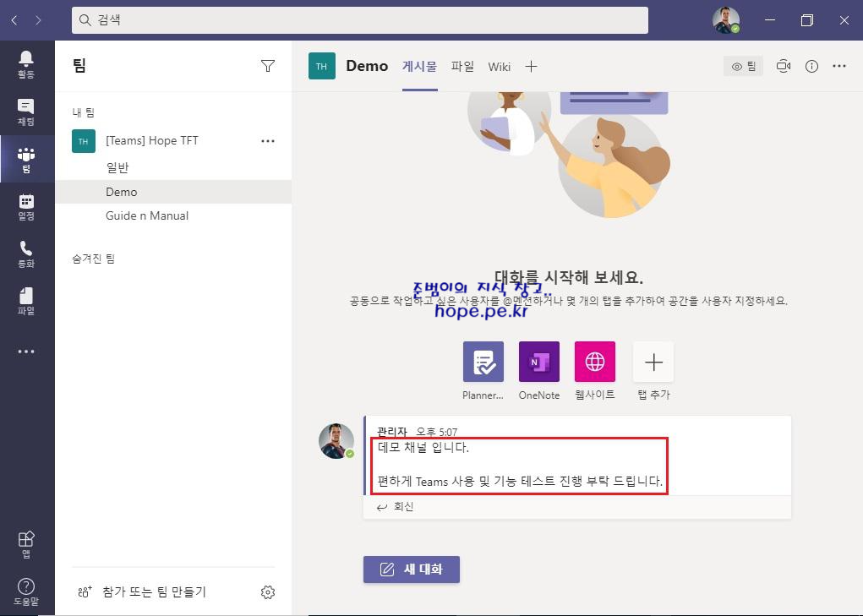The height and width of the screenshot is (616, 863).
Task: Click the filter funnel icon in teams list
Action: (268, 66)
